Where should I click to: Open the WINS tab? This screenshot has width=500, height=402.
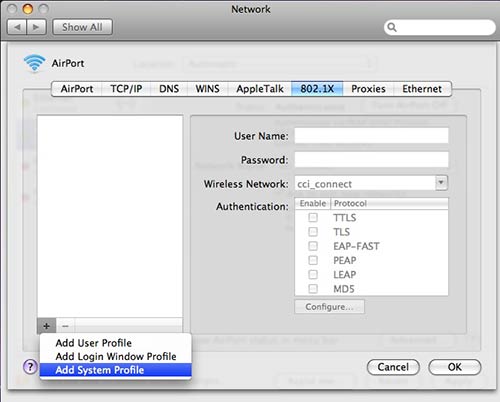point(207,89)
